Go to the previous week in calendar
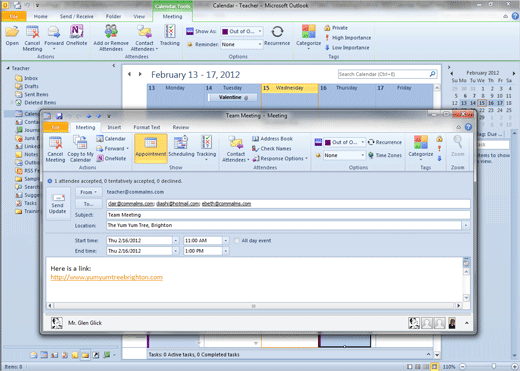The height and width of the screenshot is (371, 520). coord(129,74)
